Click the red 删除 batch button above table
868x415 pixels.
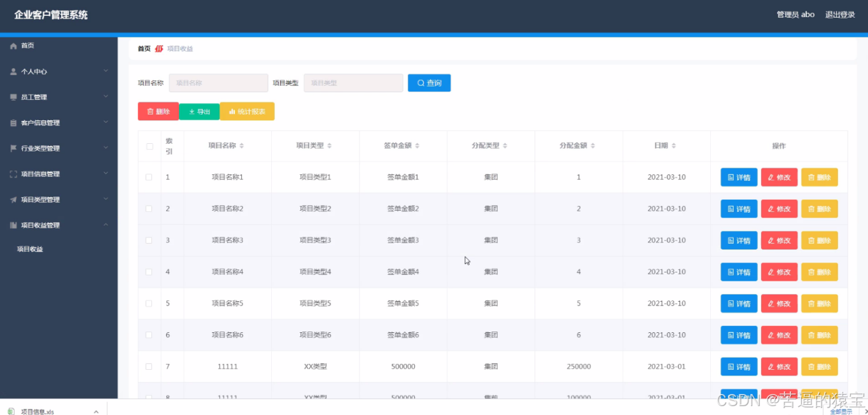tap(158, 111)
